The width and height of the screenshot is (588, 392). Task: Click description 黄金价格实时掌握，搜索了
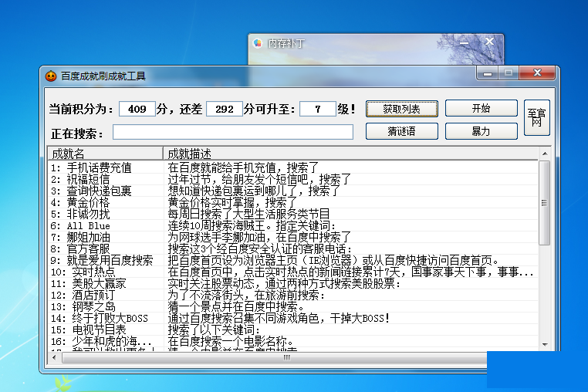pos(232,203)
